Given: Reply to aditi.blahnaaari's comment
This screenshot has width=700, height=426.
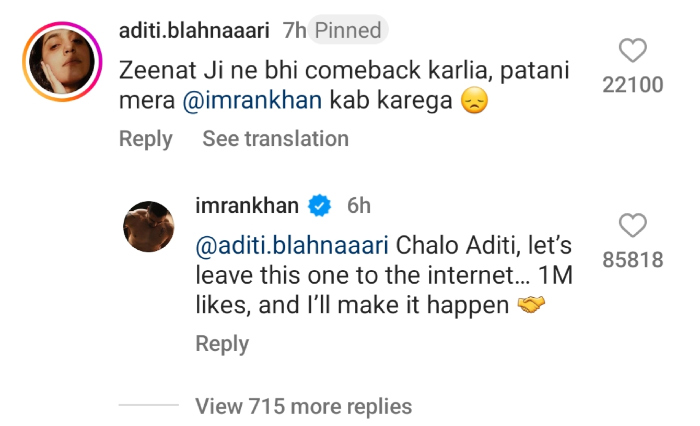Looking at the screenshot, I should [145, 139].
